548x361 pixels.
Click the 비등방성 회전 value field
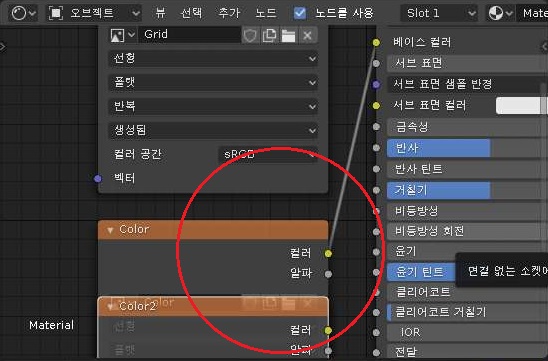tap(467, 231)
